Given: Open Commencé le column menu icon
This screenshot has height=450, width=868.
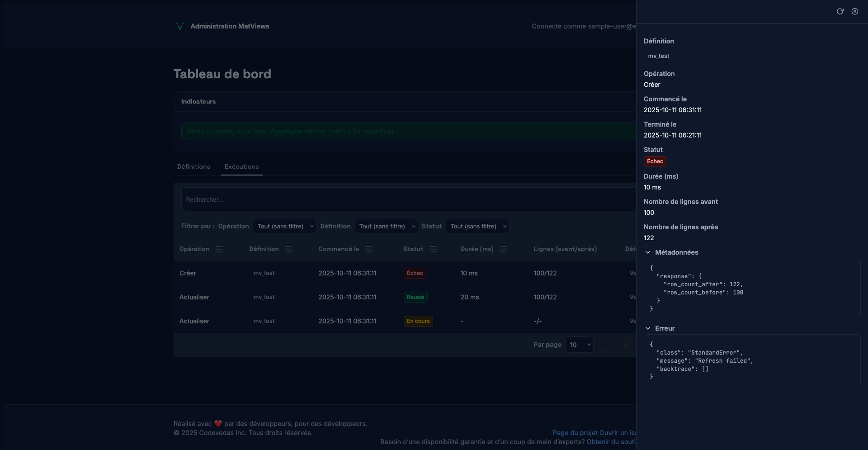Looking at the screenshot, I should 369,249.
